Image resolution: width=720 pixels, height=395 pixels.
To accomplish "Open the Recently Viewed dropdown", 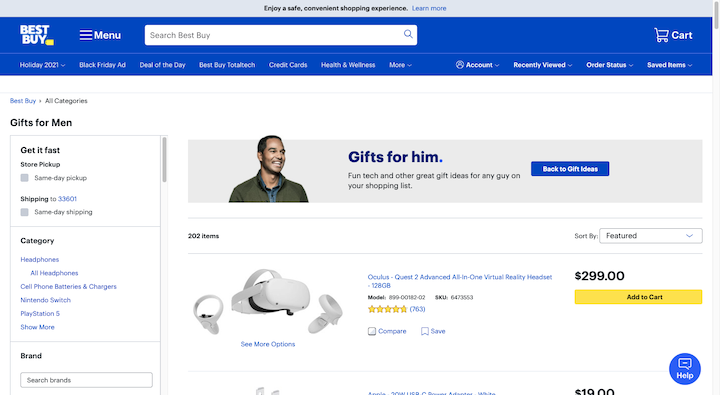I will (x=543, y=65).
